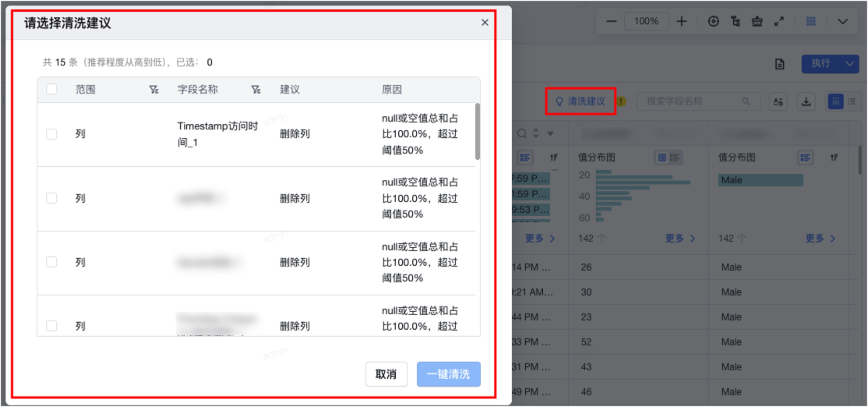Image resolution: width=868 pixels, height=407 pixels.
Task: Click the zoom out minus icon
Action: pyautogui.click(x=611, y=22)
